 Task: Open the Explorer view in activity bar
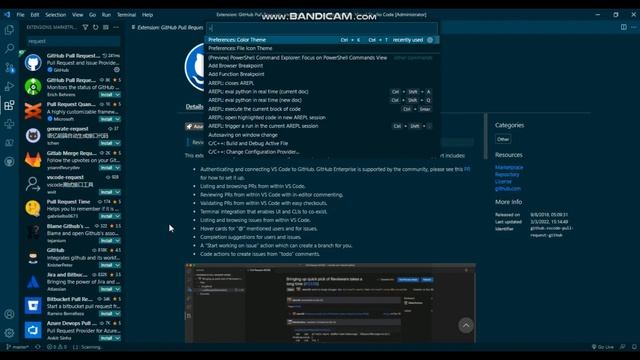[9, 30]
